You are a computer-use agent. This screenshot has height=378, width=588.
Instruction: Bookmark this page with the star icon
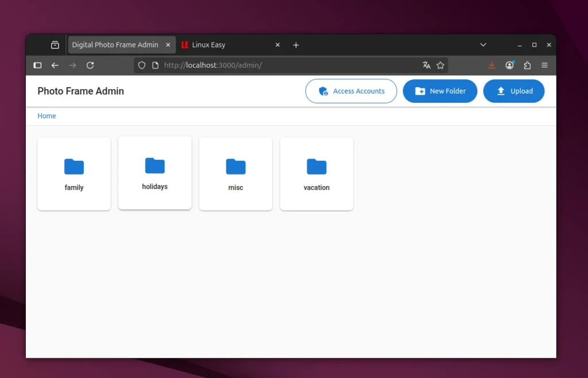440,65
